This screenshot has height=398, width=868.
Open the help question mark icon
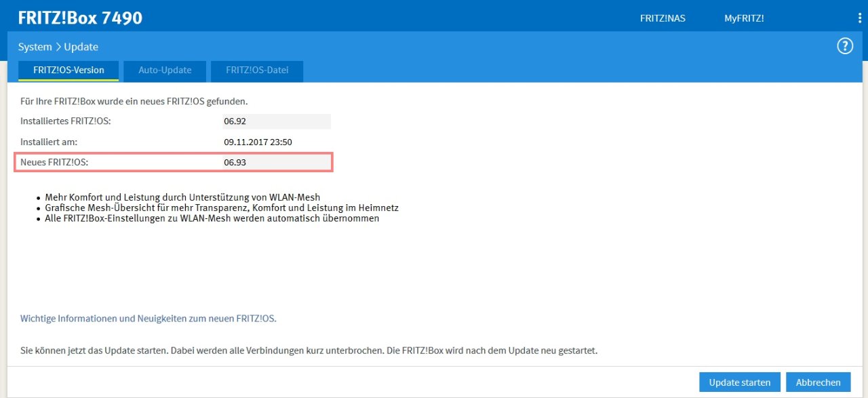click(845, 46)
